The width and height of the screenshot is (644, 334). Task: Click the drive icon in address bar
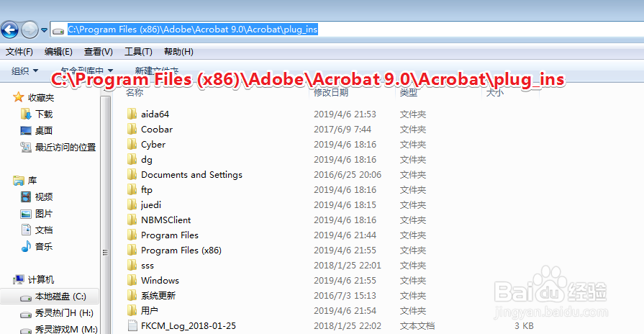click(59, 30)
